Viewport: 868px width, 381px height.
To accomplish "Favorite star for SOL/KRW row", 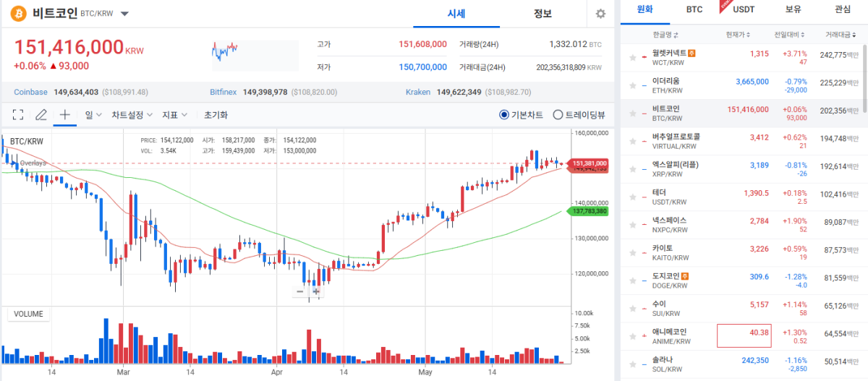I will tap(633, 364).
